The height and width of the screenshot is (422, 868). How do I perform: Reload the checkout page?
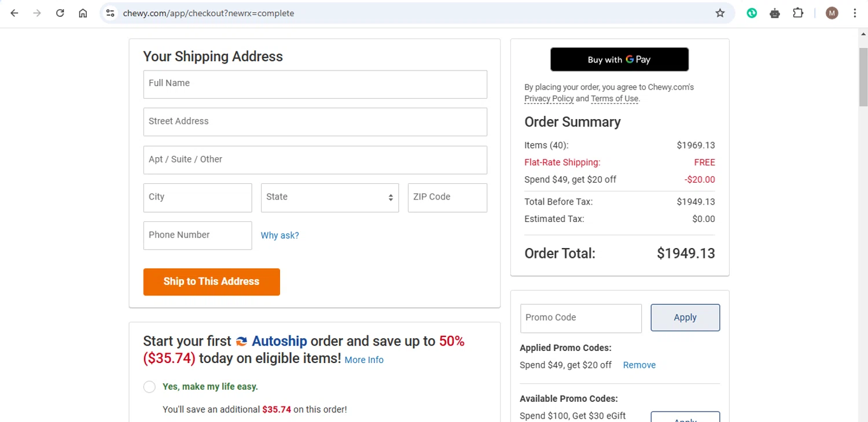60,13
